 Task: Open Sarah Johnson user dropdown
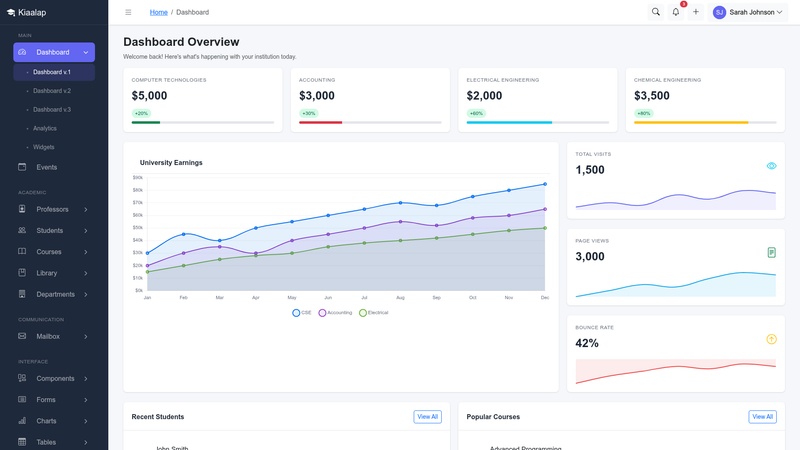tap(747, 12)
